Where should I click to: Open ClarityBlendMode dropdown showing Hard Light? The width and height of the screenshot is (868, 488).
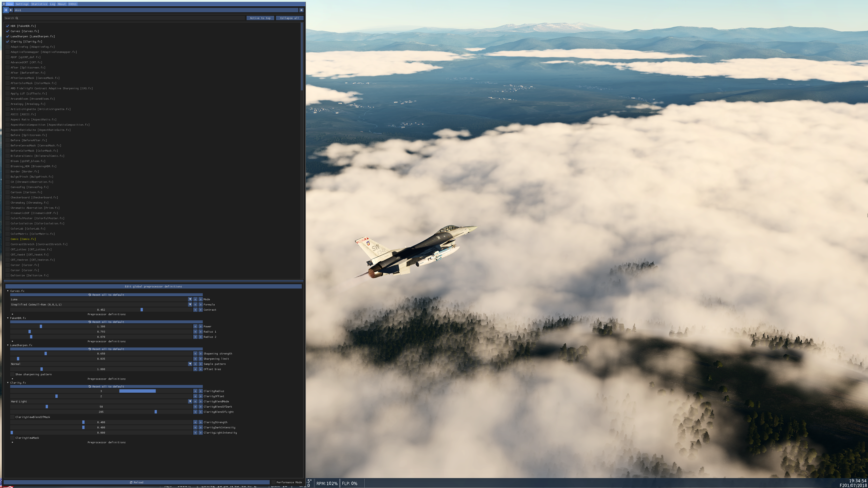click(x=101, y=401)
